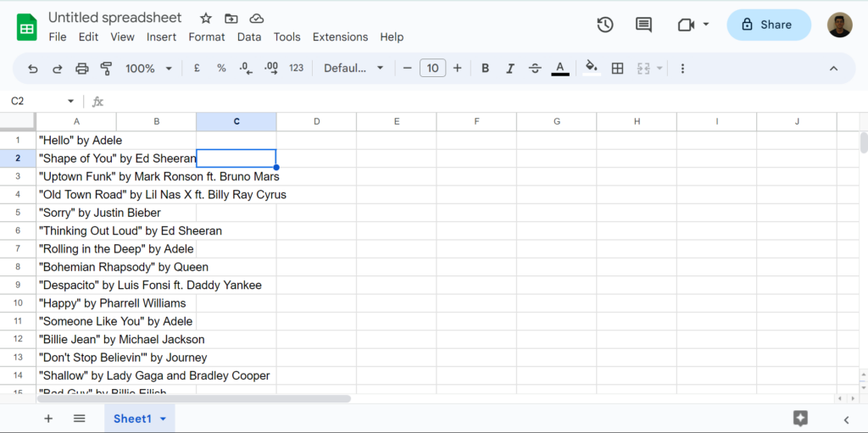Open the Tools menu
The height and width of the screenshot is (433, 868).
click(x=287, y=37)
